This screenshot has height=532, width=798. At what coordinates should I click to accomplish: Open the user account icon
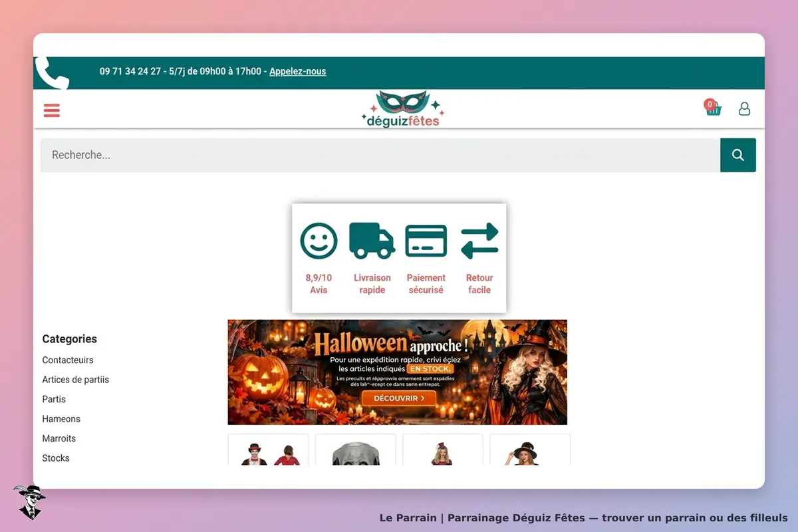coord(744,108)
